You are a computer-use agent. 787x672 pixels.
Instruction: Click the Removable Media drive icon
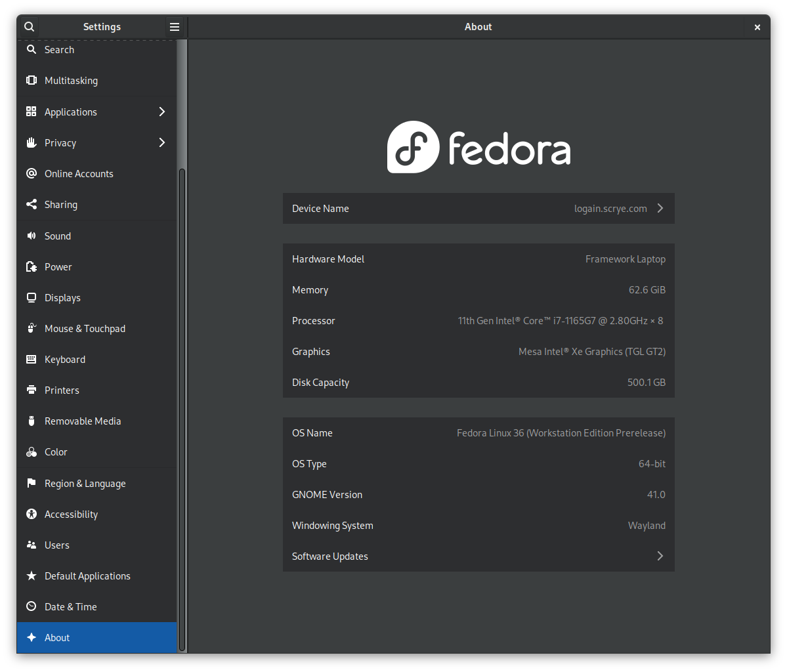pos(31,421)
